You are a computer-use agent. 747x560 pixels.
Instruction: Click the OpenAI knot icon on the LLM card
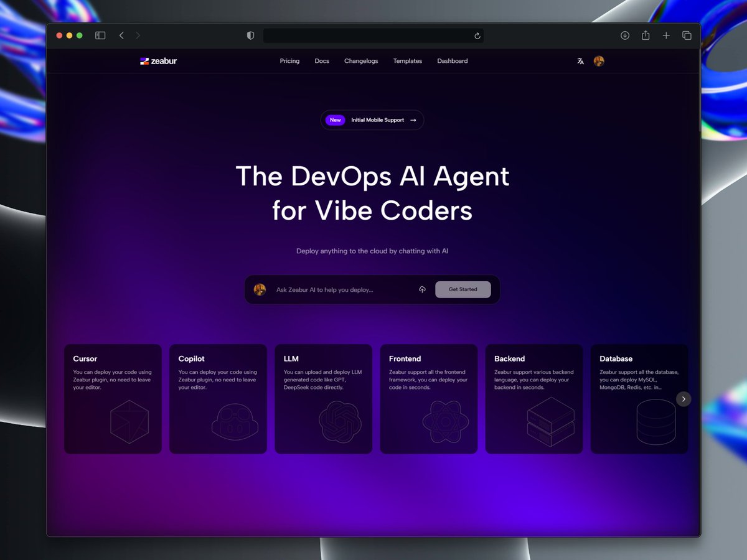coord(340,421)
